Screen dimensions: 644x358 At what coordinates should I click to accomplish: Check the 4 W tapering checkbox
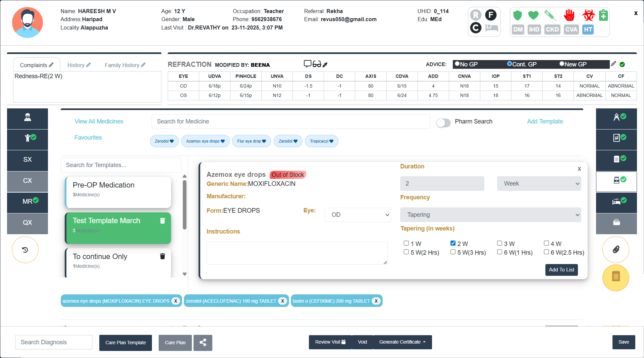546,243
